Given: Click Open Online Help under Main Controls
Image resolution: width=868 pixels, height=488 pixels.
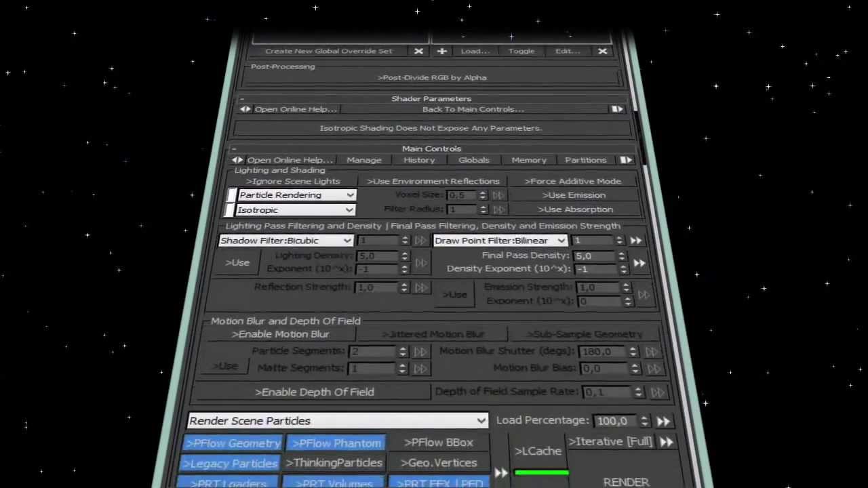Looking at the screenshot, I should [x=290, y=160].
